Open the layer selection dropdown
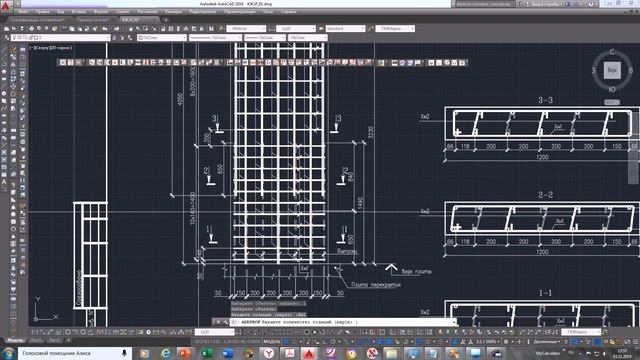Screen dimensions: 640x360 click(60, 38)
